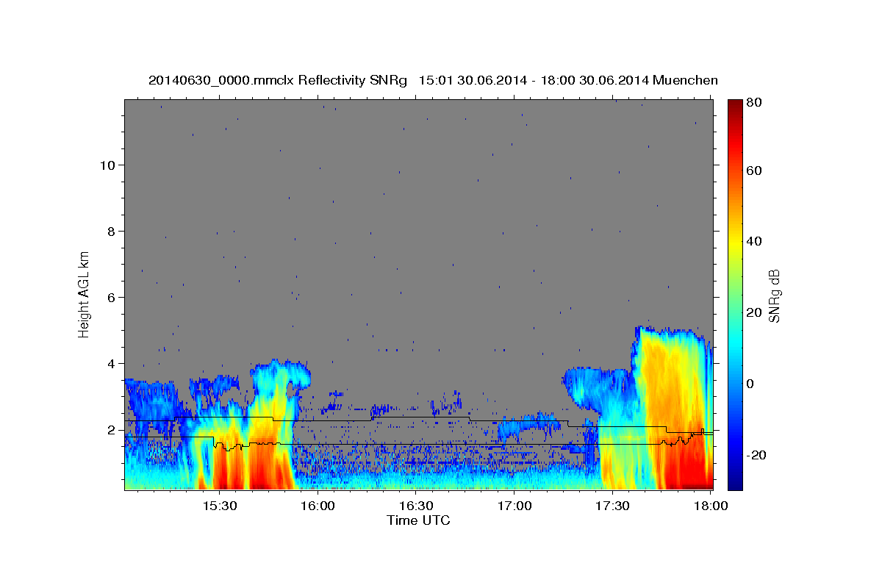Image resolution: width=882 pixels, height=588 pixels.
Task: Click the 18:00 time tick label
Action: tap(711, 506)
